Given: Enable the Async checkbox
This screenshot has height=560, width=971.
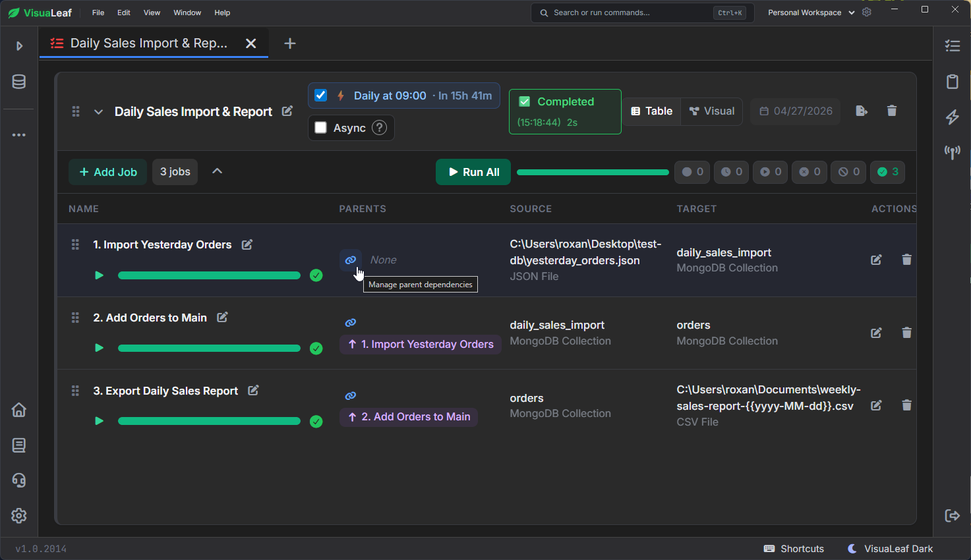Looking at the screenshot, I should pos(321,128).
